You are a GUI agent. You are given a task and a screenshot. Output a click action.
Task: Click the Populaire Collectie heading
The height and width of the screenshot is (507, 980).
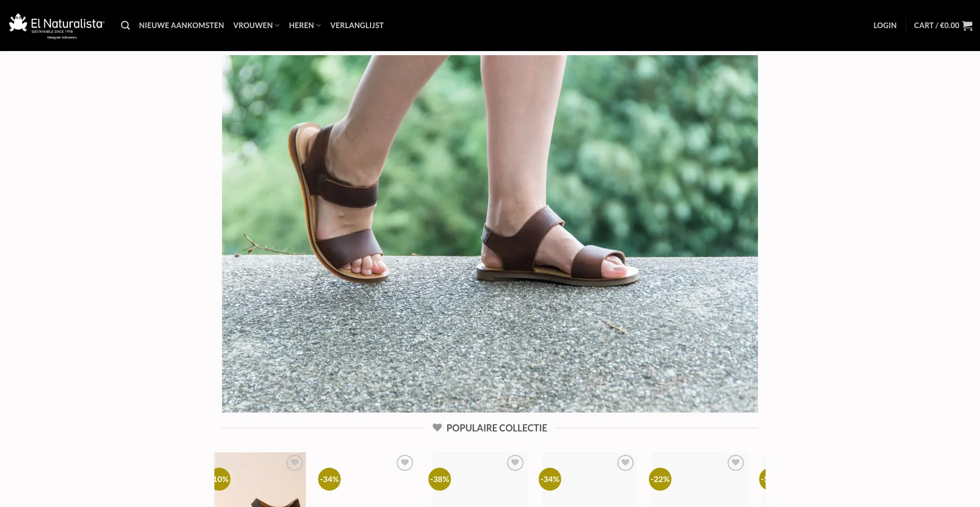497,428
